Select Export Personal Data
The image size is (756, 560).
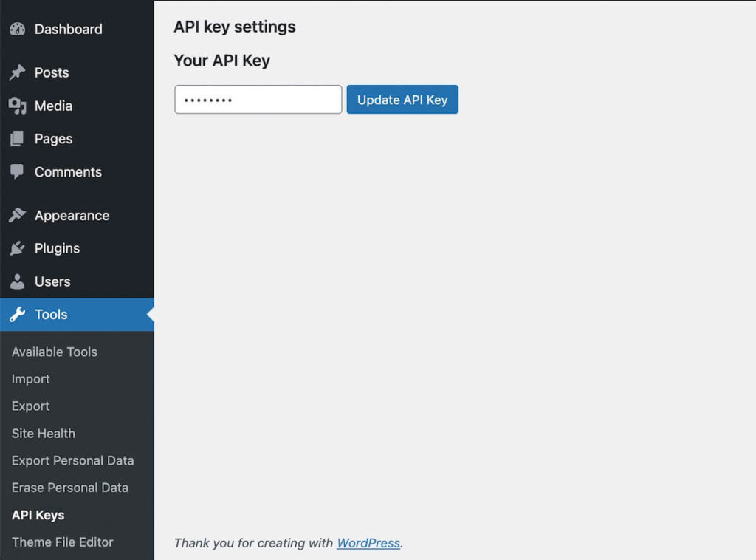(72, 460)
